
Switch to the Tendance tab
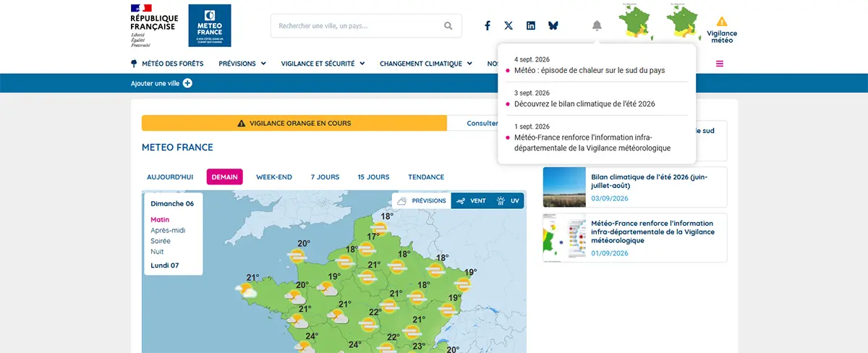click(x=426, y=176)
